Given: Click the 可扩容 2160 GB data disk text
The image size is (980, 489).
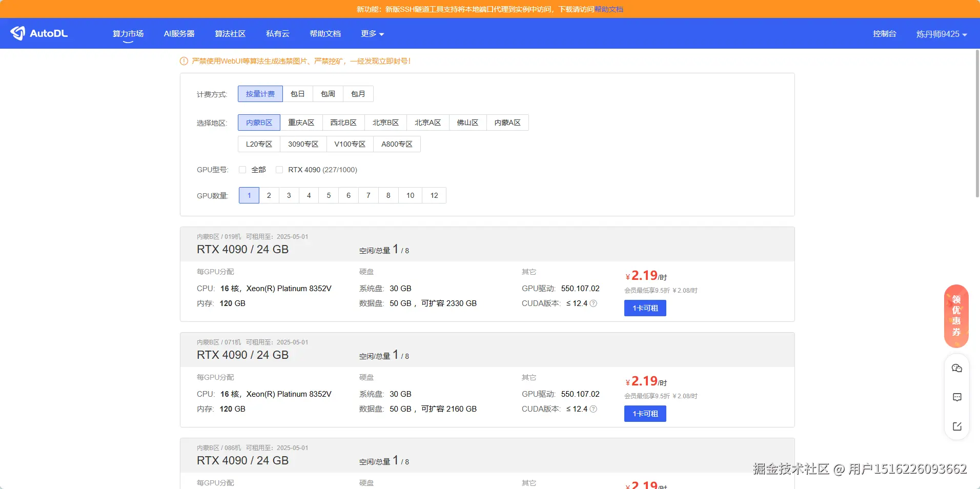Looking at the screenshot, I should point(449,409).
